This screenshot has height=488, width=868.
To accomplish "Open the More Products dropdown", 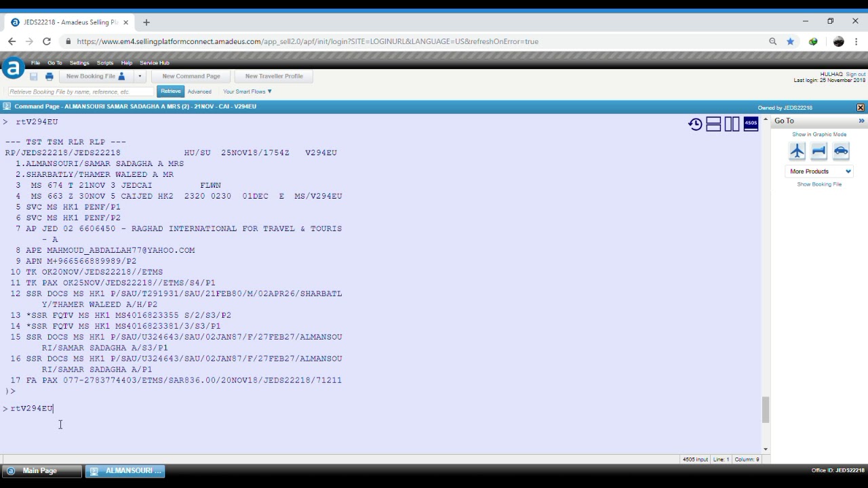I will point(819,171).
